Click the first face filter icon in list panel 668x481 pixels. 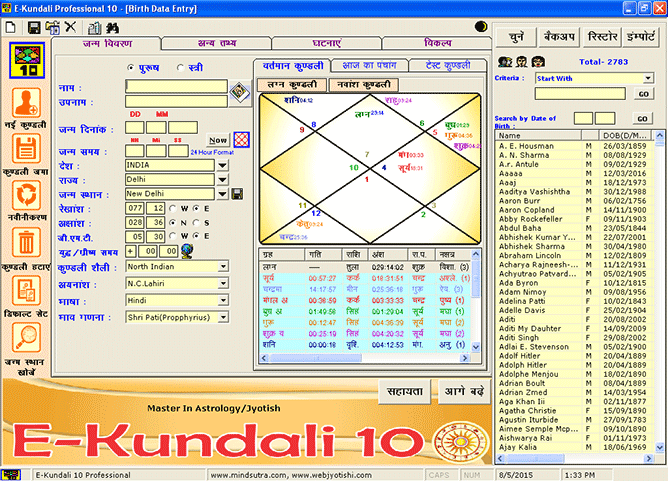tap(505, 62)
